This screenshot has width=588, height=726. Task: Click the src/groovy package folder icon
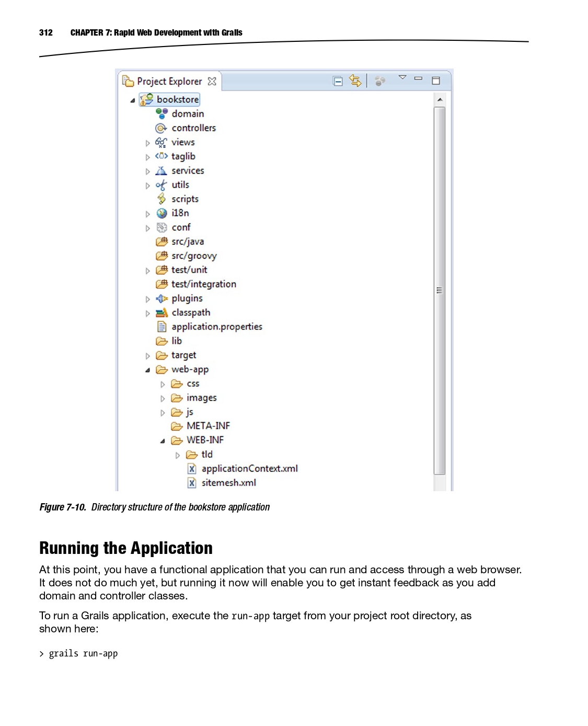coord(162,256)
